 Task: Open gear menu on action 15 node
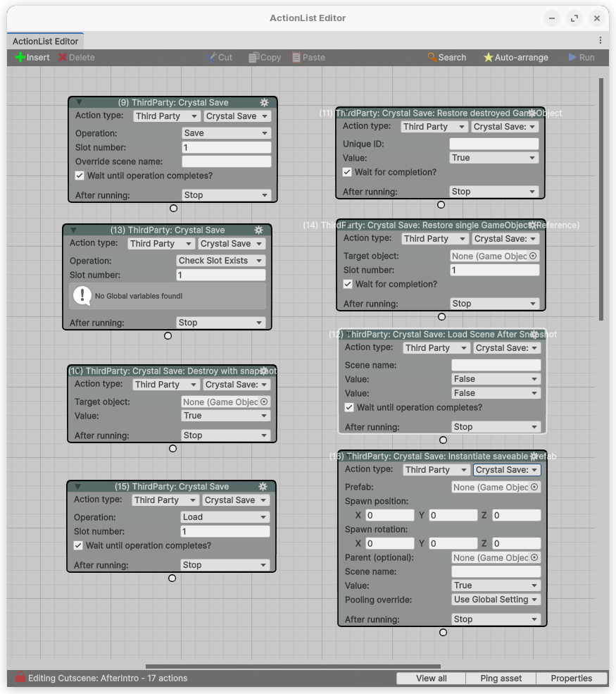pos(263,487)
